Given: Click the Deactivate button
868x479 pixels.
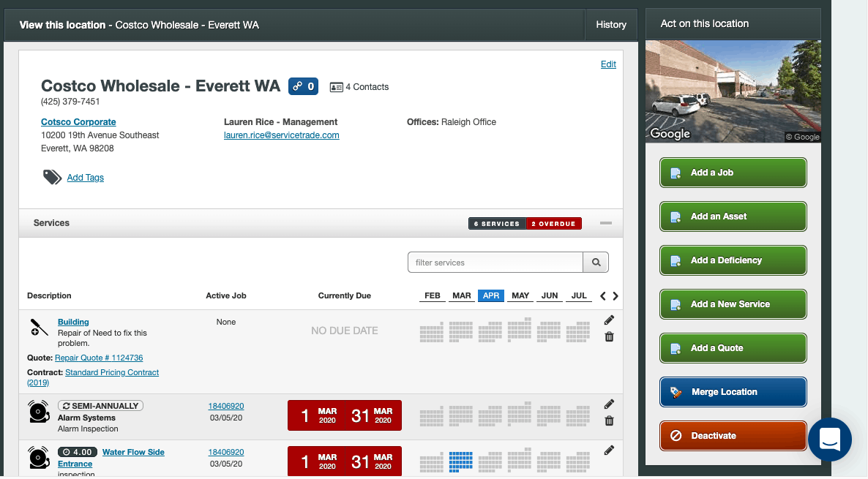Looking at the screenshot, I should (733, 436).
